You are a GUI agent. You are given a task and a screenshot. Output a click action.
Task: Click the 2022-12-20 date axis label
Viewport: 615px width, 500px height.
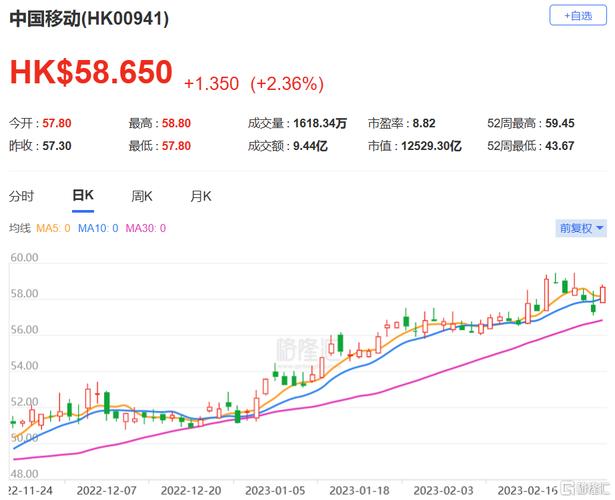(x=191, y=491)
